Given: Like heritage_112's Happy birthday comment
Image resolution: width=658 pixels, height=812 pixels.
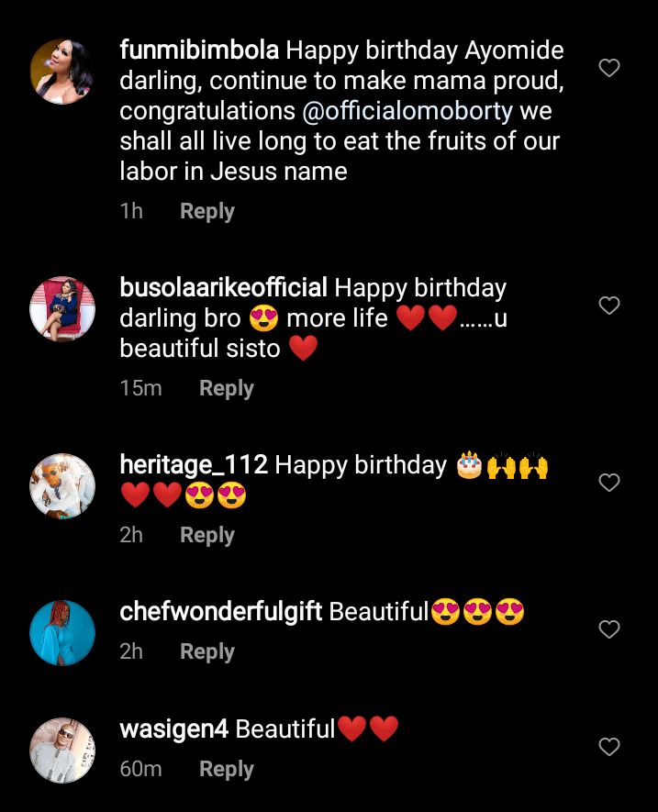Looking at the screenshot, I should click(609, 483).
